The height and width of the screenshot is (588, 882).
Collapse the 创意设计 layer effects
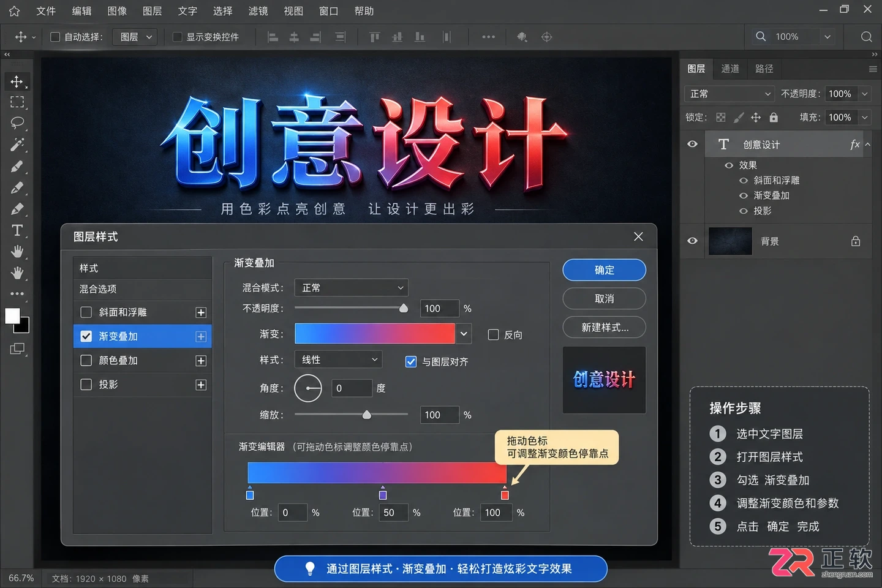pyautogui.click(x=868, y=145)
